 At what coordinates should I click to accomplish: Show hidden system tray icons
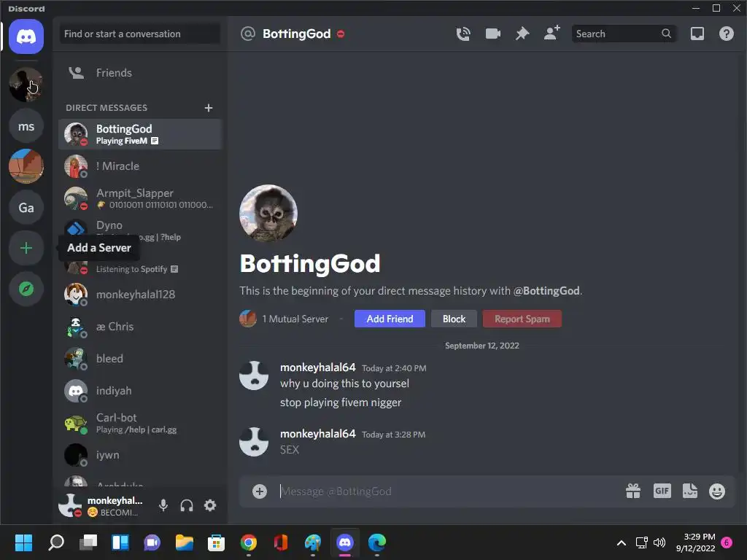622,542
